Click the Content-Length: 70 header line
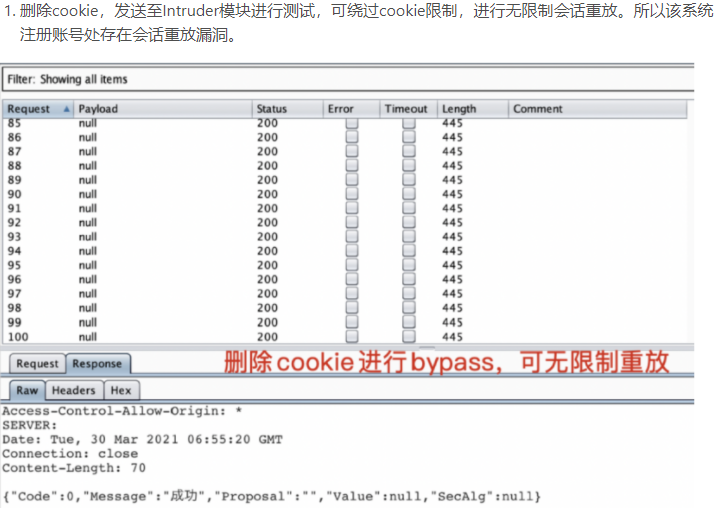716x510 pixels. coord(74,468)
